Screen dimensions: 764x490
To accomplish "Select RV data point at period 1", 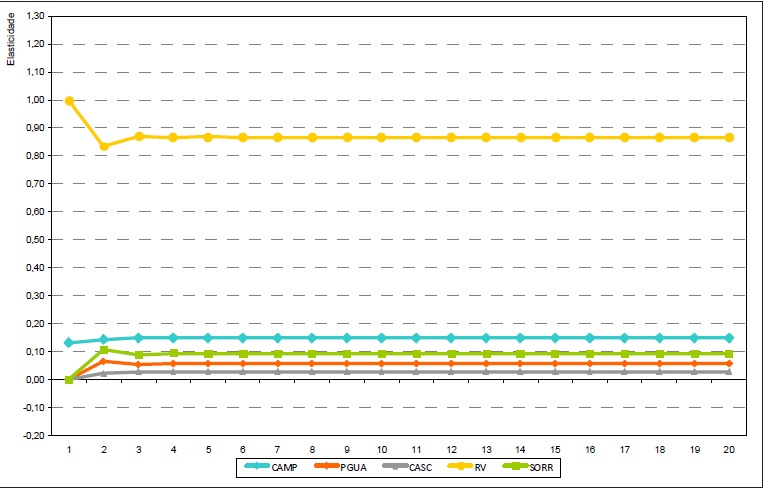I will pyautogui.click(x=69, y=101).
